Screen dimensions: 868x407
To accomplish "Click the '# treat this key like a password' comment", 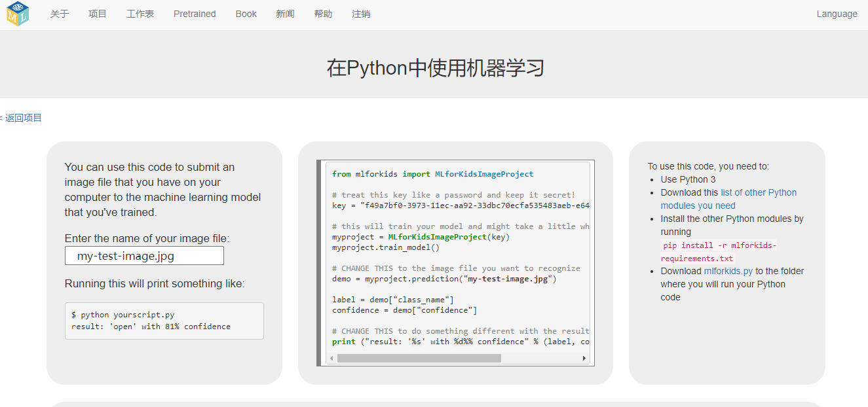I will pyautogui.click(x=453, y=195).
